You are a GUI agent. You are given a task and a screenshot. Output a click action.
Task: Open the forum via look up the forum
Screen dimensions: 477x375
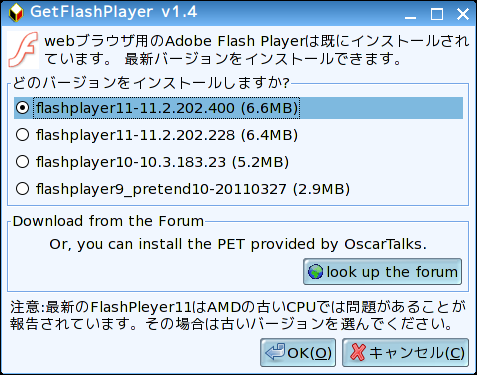pyautogui.click(x=382, y=272)
